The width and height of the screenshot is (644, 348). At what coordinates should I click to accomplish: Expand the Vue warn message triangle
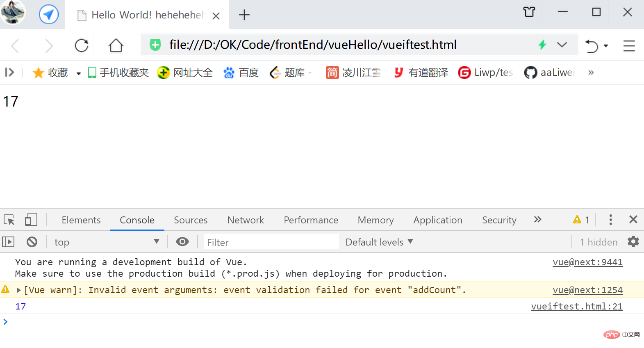[x=18, y=290]
